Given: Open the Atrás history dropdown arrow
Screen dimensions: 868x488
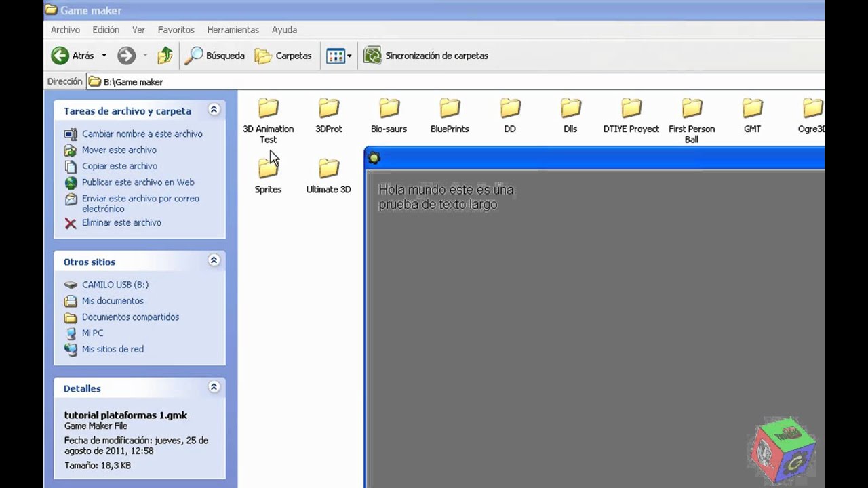Looking at the screenshot, I should coord(104,56).
